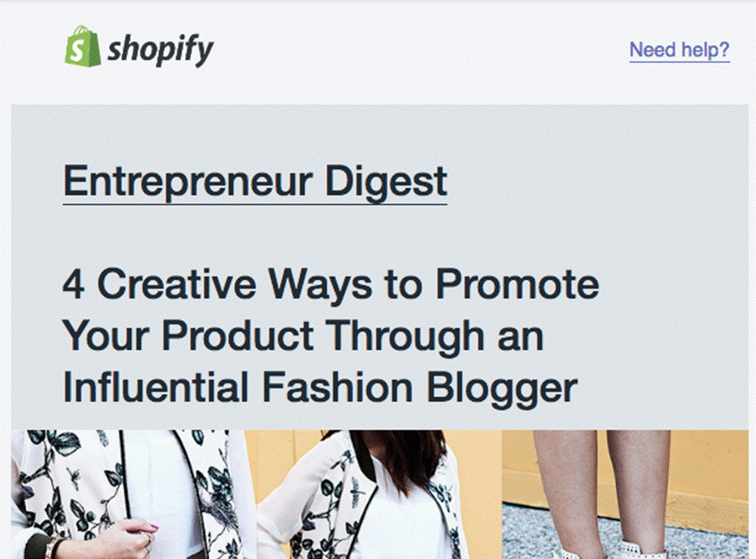Open the right photo showing legs and shoes
Image resolution: width=756 pixels, height=559 pixels.
[x=625, y=494]
